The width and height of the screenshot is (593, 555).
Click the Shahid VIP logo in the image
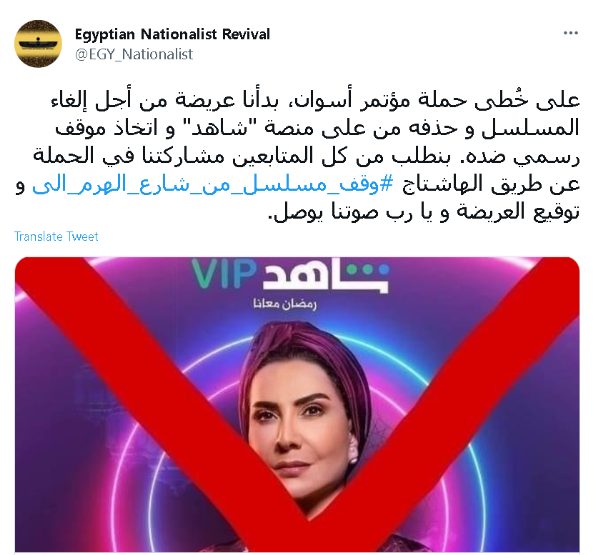point(290,275)
